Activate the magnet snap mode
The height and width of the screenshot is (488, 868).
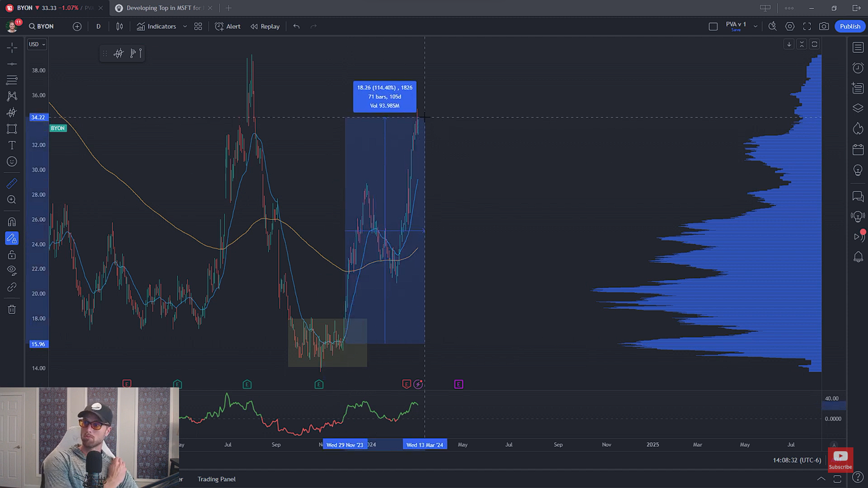point(11,222)
